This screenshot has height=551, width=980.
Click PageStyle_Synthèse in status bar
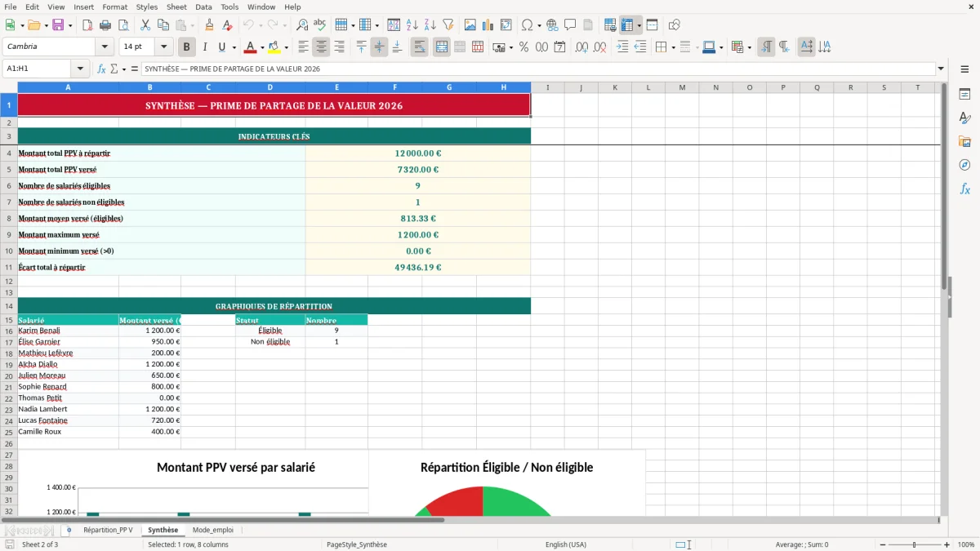point(357,544)
